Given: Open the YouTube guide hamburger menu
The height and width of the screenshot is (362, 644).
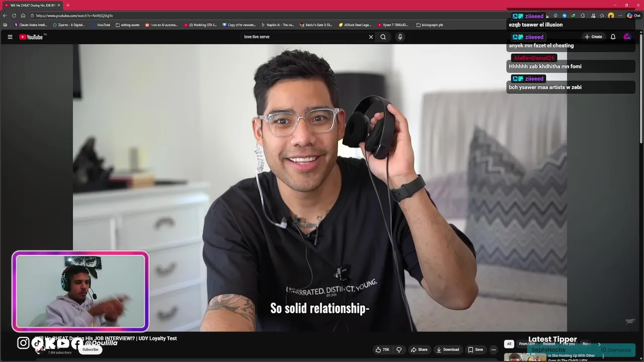Looking at the screenshot, I should coord(10,37).
